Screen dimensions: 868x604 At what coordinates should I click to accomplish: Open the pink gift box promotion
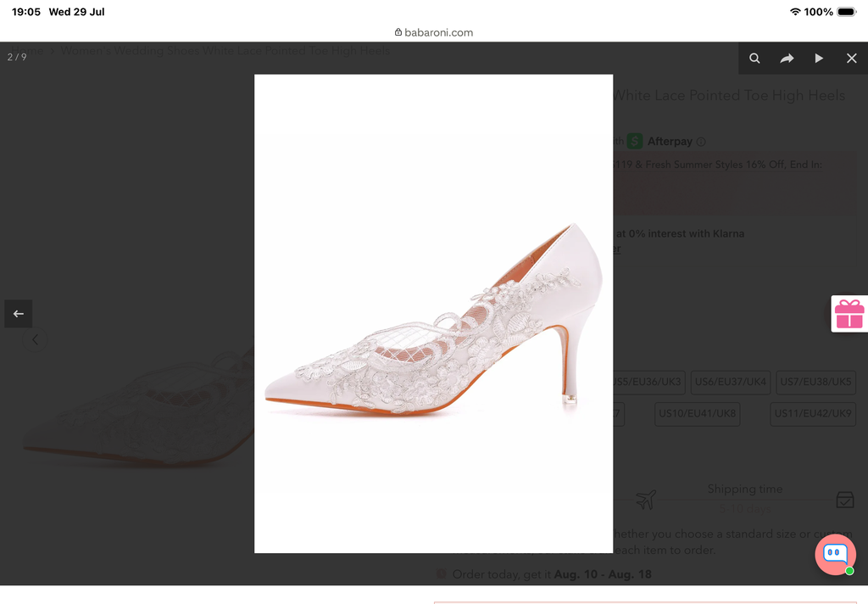pos(849,314)
